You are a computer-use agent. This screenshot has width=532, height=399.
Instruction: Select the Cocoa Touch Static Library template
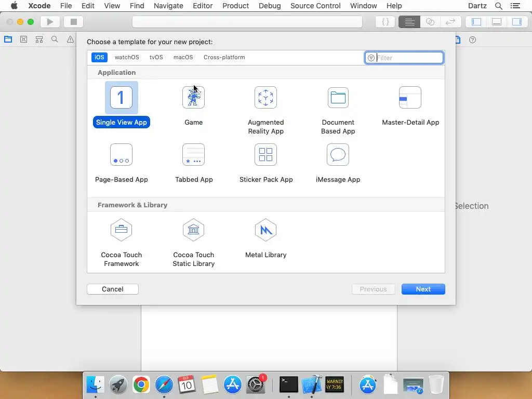194,243
